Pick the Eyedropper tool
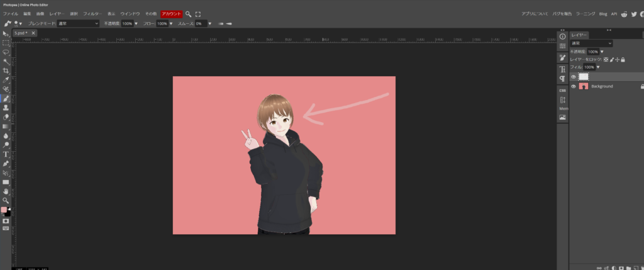Viewport: 644px width, 270px height. (x=6, y=80)
